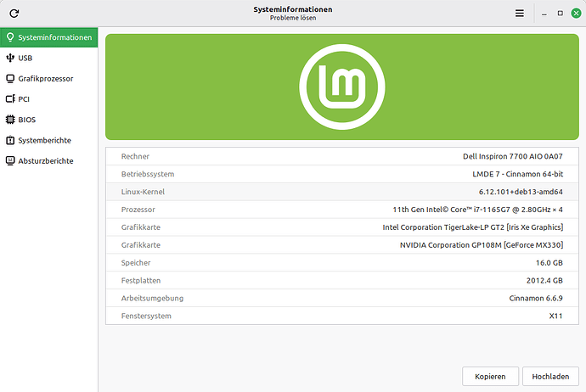Close the window with the green X button
586x392 pixels.
point(577,14)
